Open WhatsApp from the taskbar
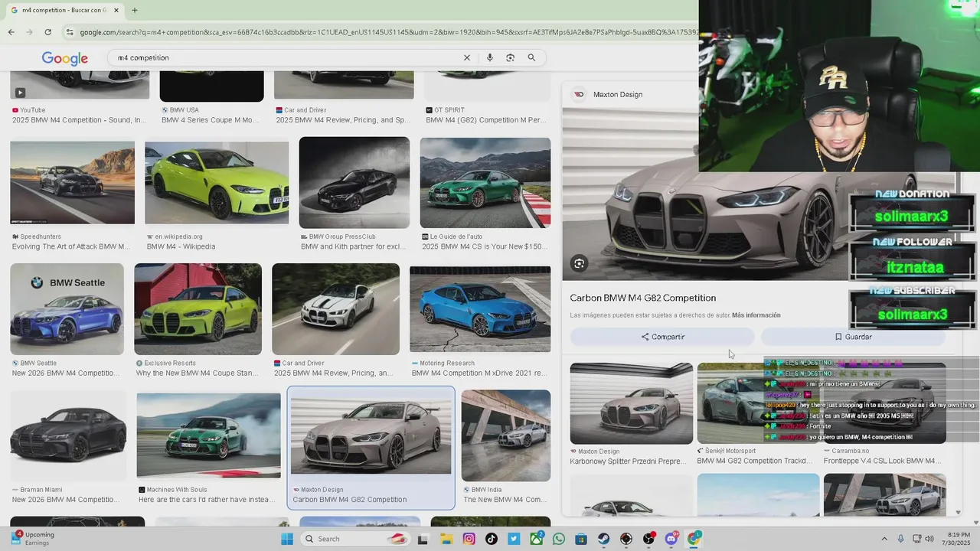 coord(559,539)
